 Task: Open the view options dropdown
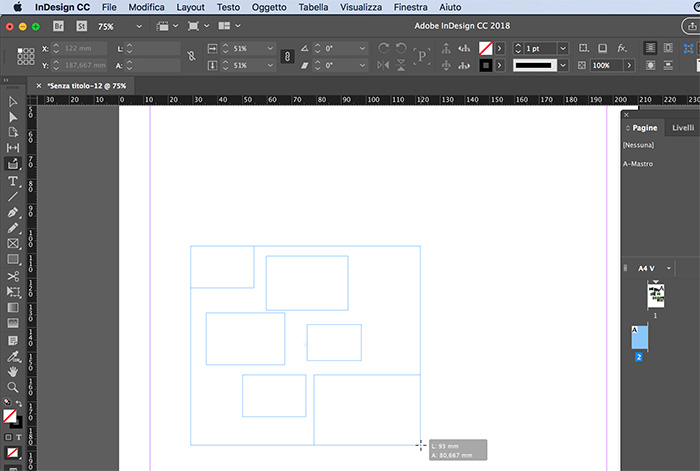point(167,26)
